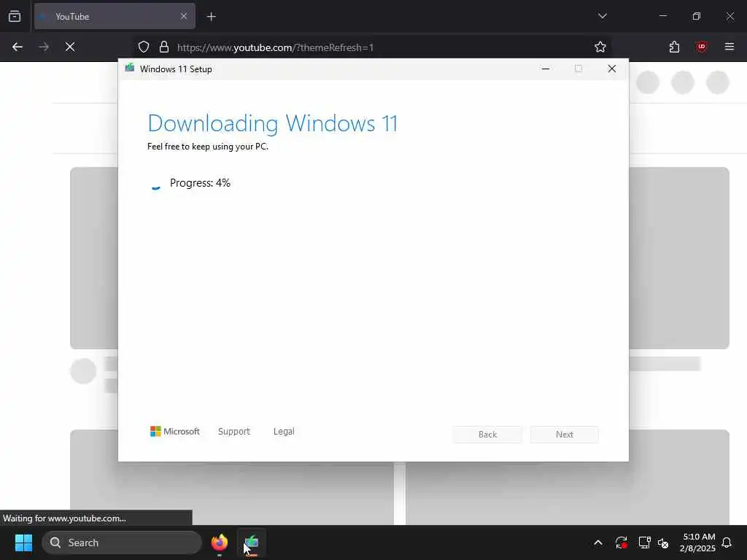747x560 pixels.
Task: Open tracking protection shield info
Action: click(x=144, y=47)
